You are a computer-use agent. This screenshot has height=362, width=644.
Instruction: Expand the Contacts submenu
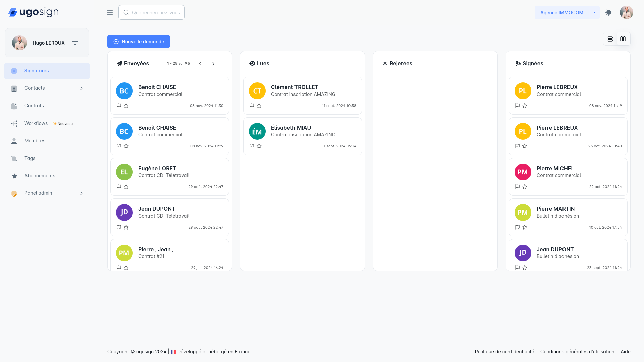81,88
